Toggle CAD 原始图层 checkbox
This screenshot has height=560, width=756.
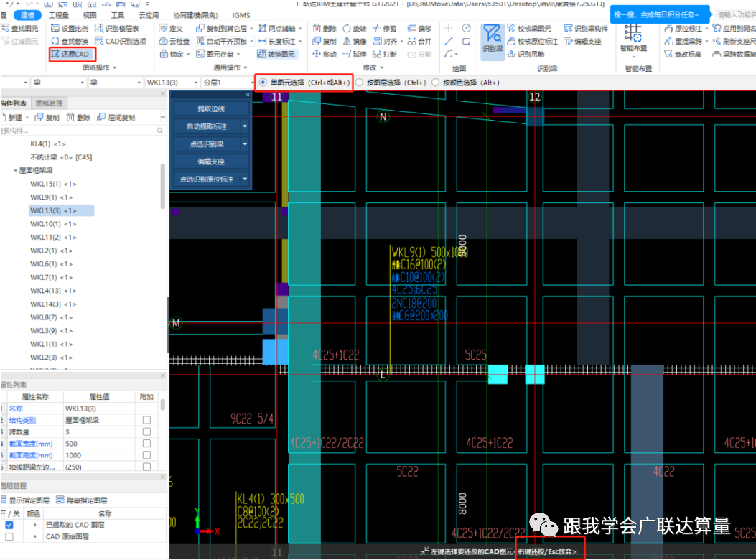tap(9, 536)
